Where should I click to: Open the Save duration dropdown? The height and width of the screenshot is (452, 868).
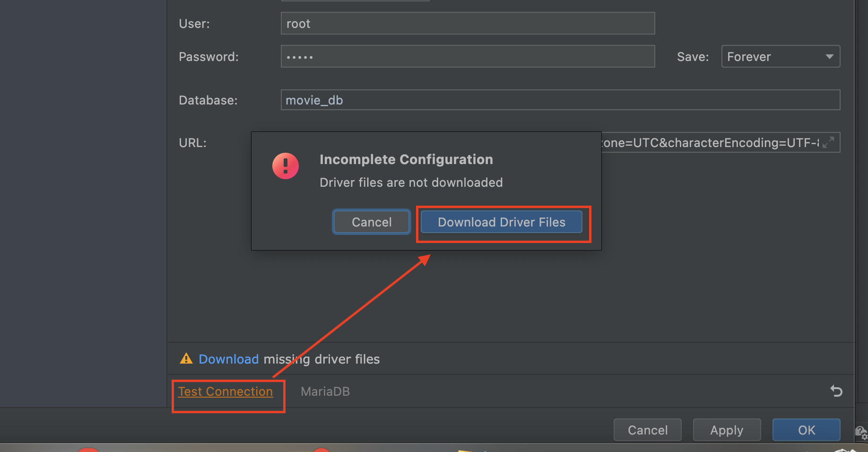(x=780, y=56)
